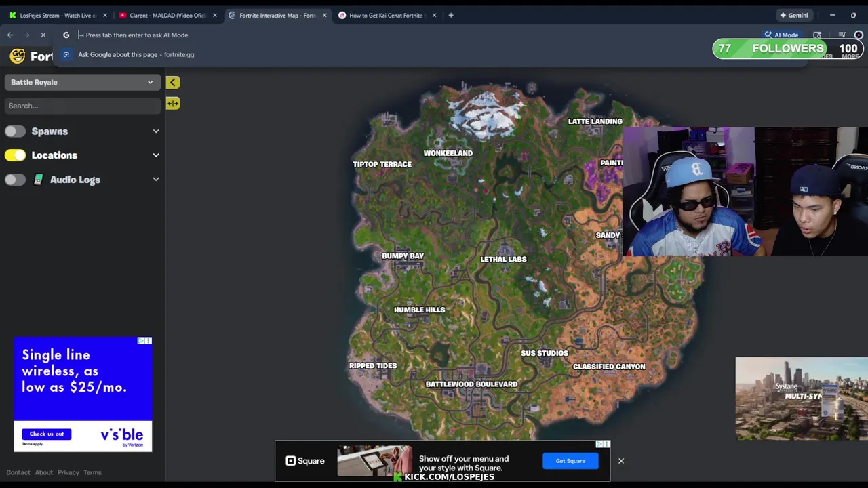Viewport: 868px width, 488px height.
Task: Click the browser profile avatar icon
Action: 859,35
